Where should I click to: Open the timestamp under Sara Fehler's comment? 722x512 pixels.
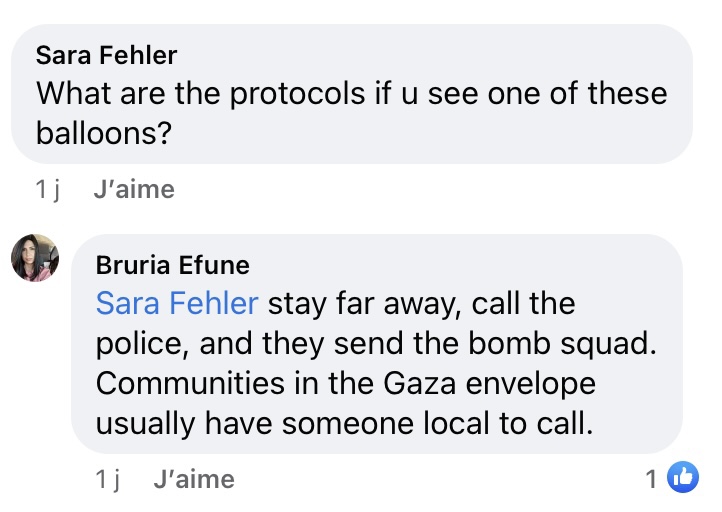tap(47, 189)
